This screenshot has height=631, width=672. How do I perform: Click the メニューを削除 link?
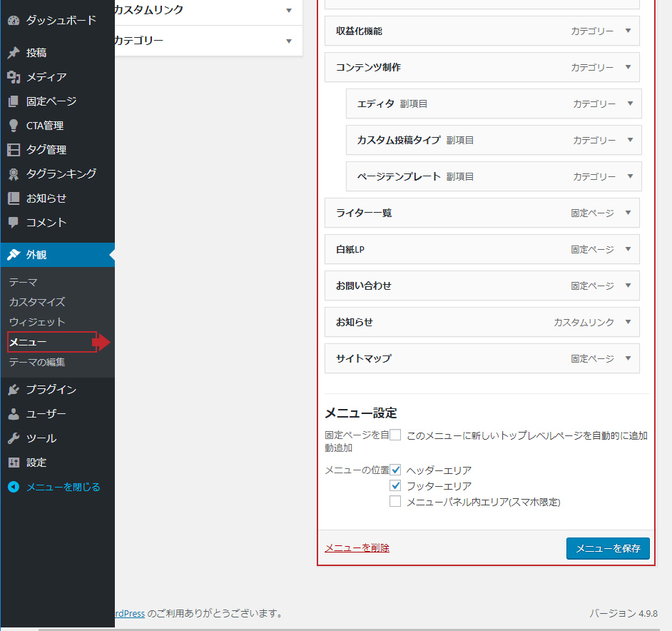357,548
